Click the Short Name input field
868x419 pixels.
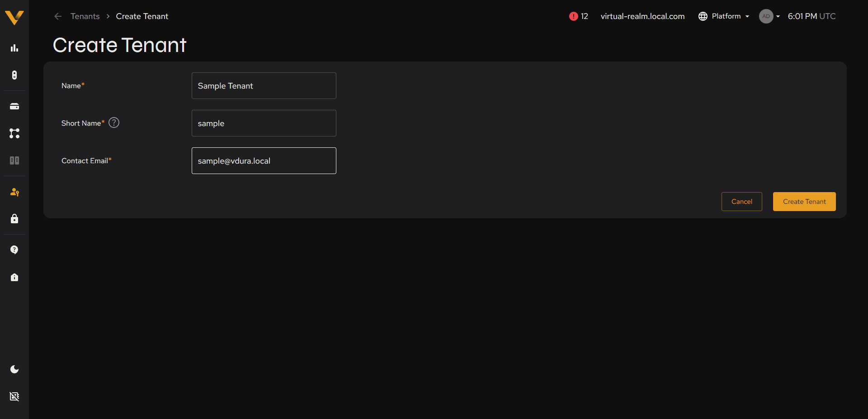[x=264, y=123]
